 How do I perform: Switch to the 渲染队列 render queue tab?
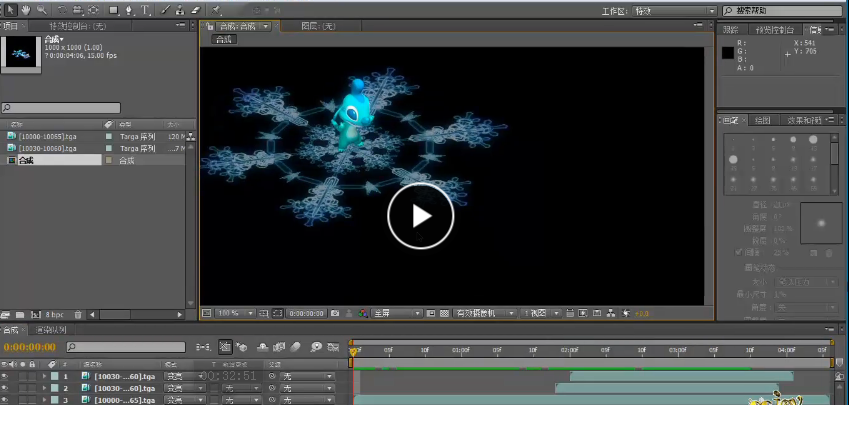[x=51, y=329]
